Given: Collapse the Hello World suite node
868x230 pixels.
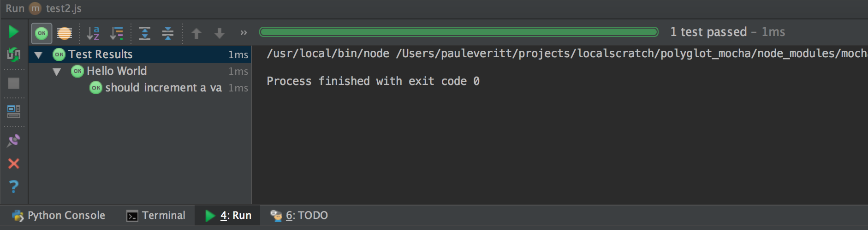Looking at the screenshot, I should 57,72.
